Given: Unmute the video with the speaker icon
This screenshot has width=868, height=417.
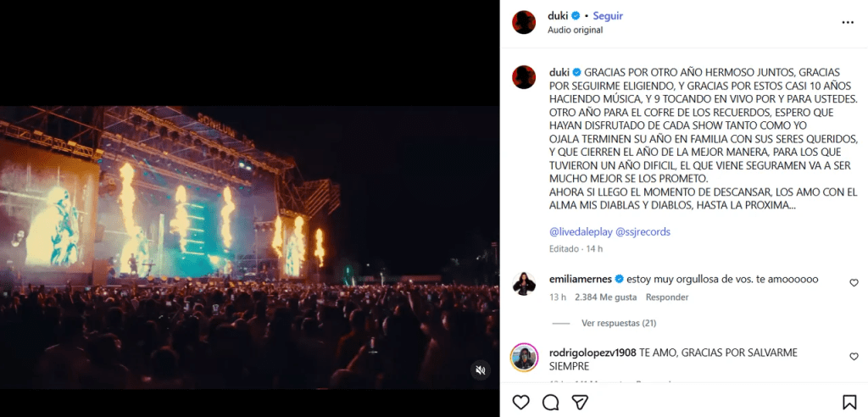Looking at the screenshot, I should pos(480,370).
